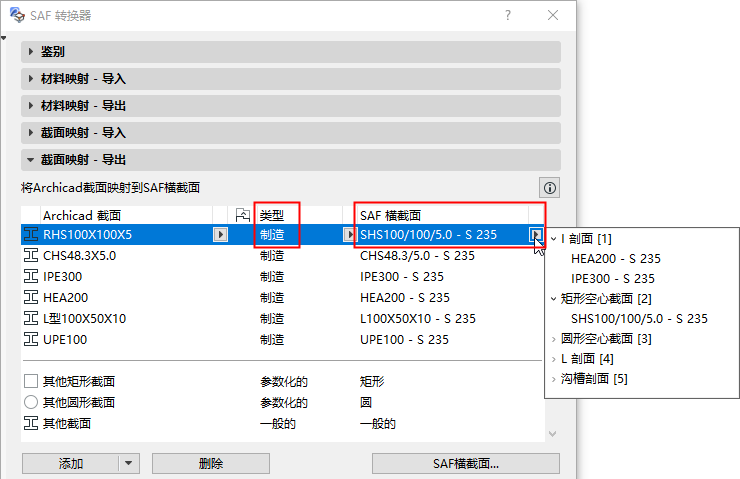Collapse the 矩形空心截面 [2] tree group
This screenshot has width=740, height=479.
click(x=554, y=299)
